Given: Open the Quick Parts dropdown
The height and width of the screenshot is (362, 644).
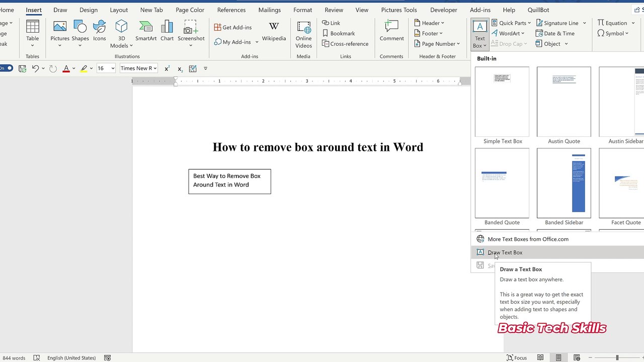Looking at the screenshot, I should click(511, 23).
